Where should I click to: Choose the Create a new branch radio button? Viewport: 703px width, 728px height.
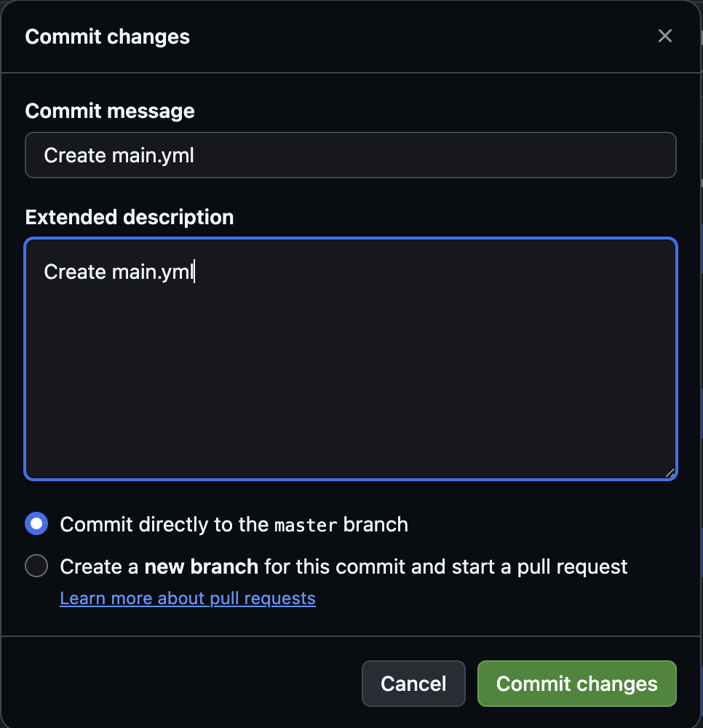pos(36,566)
